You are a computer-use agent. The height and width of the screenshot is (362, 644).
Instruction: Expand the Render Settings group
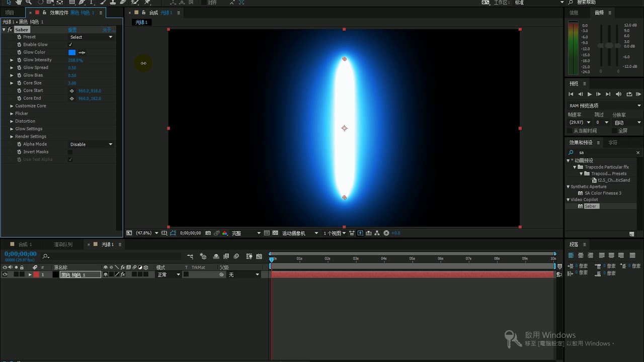(12, 137)
